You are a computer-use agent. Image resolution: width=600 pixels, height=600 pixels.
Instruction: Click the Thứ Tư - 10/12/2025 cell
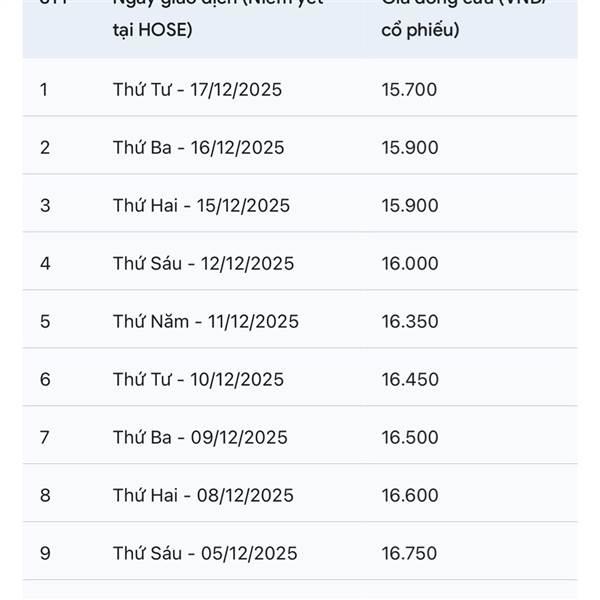[x=198, y=380]
